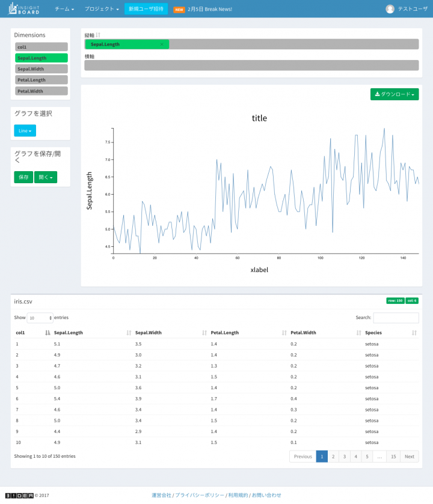Sort by Sepal.Length column sort icon
The image size is (433, 504).
[x=129, y=333]
